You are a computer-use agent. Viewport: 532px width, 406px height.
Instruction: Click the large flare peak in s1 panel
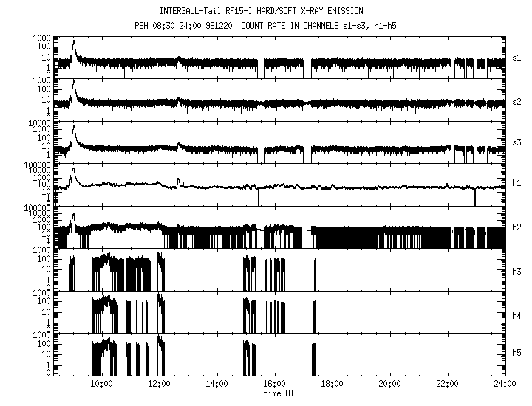(73, 44)
